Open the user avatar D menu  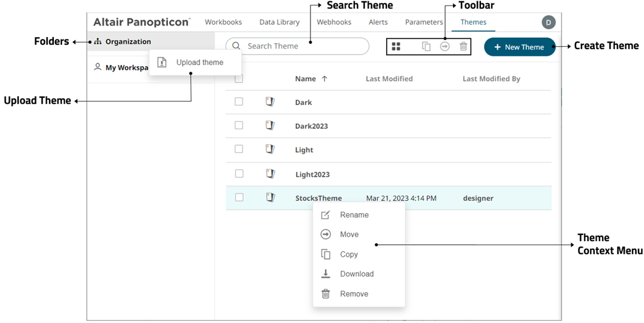pos(548,22)
